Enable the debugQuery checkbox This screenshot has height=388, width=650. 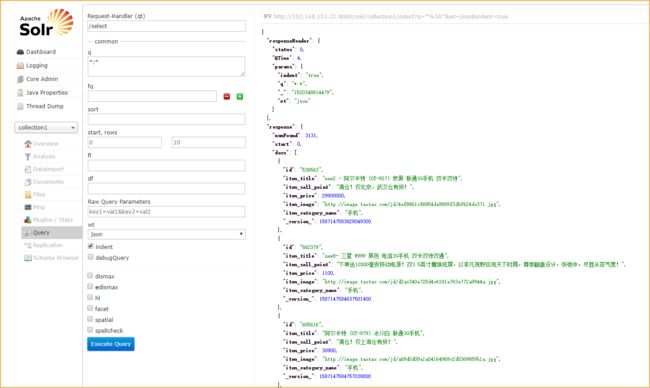[90, 257]
